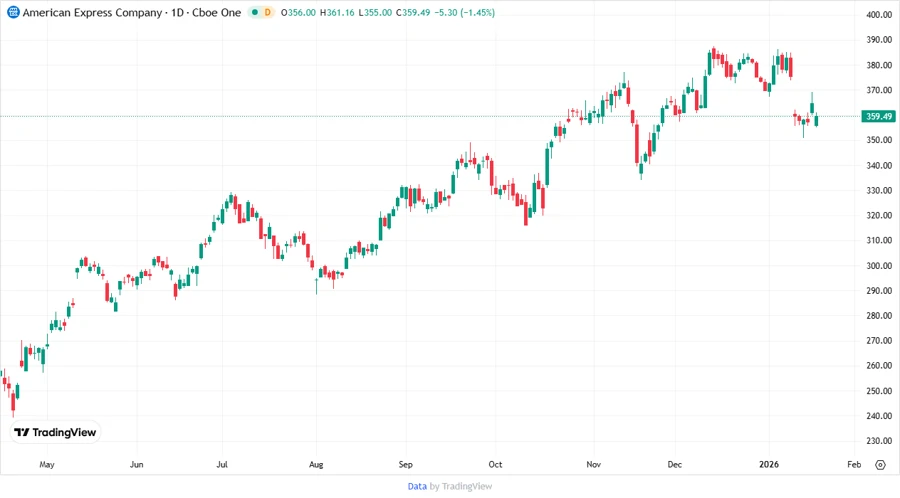
Task: Click the 250.00 price axis label
Action: 879,391
